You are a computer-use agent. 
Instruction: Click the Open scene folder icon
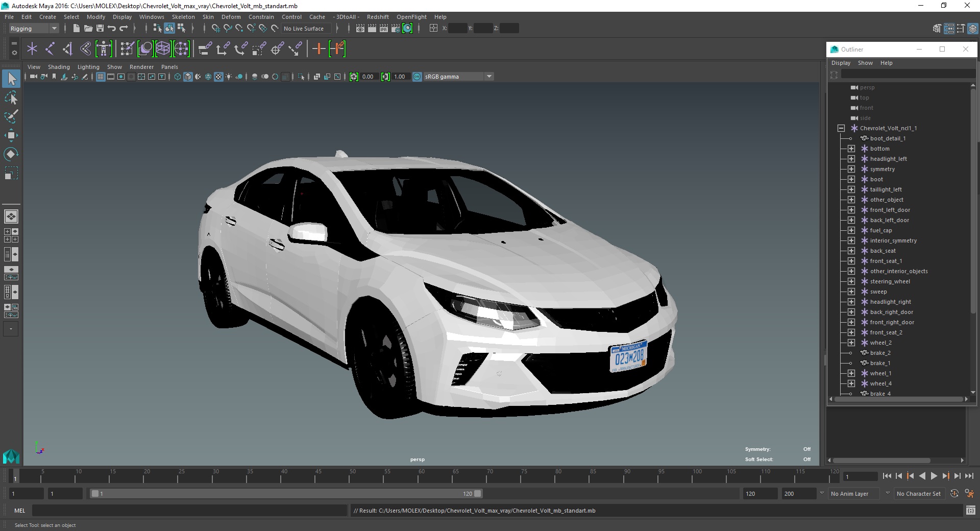88,29
